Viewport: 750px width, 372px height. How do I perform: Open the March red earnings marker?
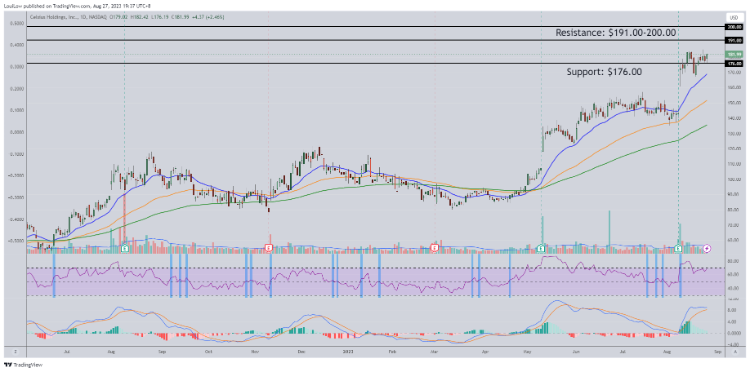click(435, 248)
